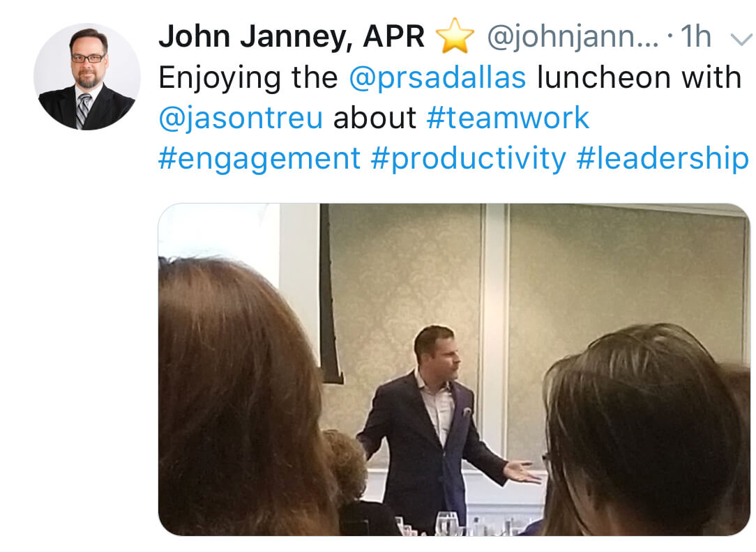756x552 pixels.
Task: Open the 1h timestamp permalink
Action: coord(696,36)
